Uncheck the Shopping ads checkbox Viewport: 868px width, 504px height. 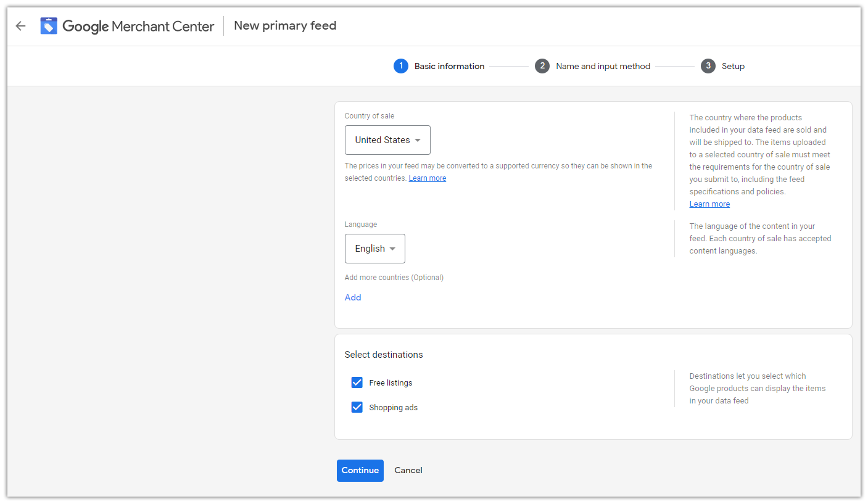pos(357,407)
